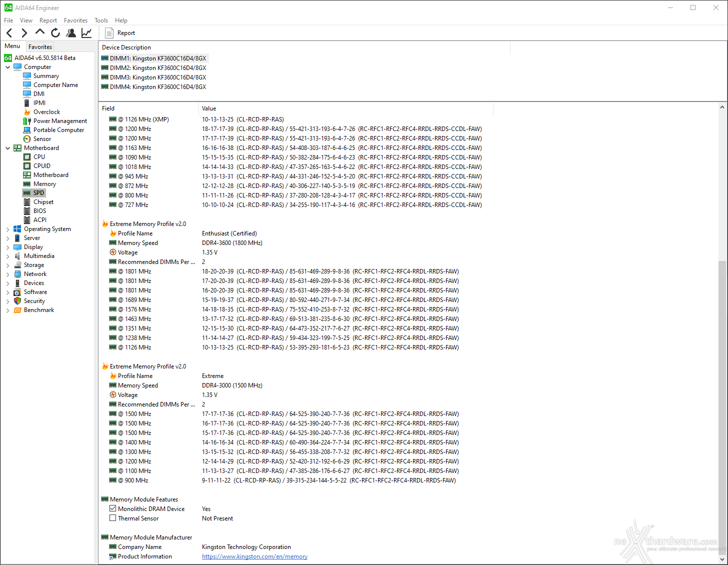Screen dimensions: 728x565
Task: Select the BIOS icon in the tree
Action: click(27, 211)
